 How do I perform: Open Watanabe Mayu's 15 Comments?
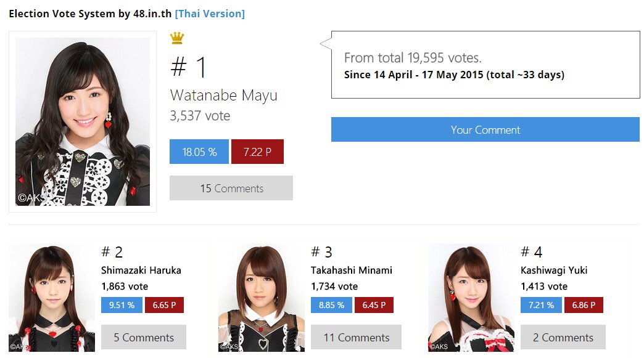(x=231, y=188)
